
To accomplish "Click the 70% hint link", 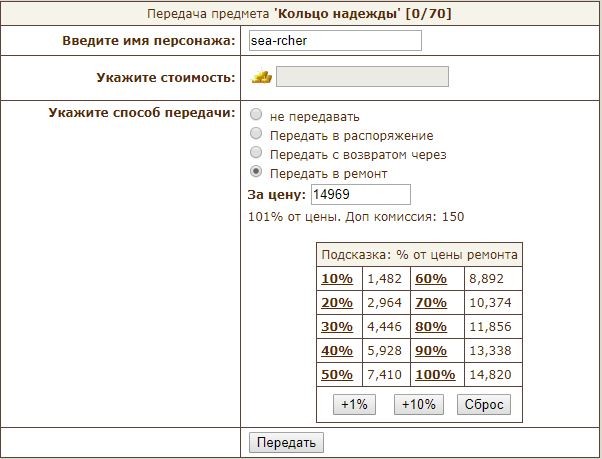I will (431, 303).
